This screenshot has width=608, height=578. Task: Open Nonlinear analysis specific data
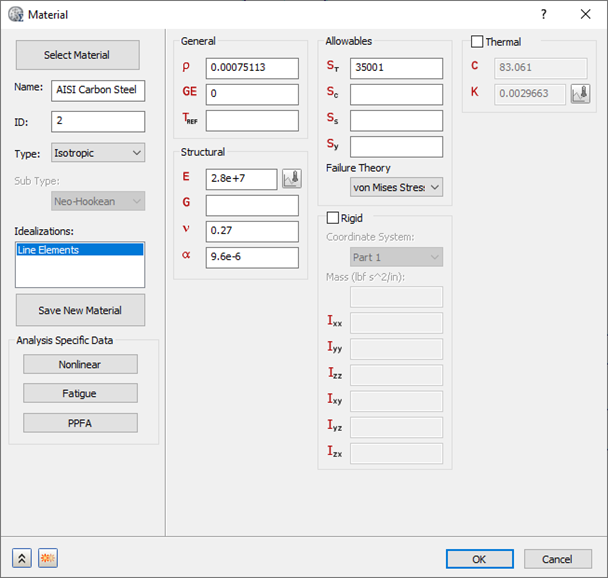tap(80, 365)
